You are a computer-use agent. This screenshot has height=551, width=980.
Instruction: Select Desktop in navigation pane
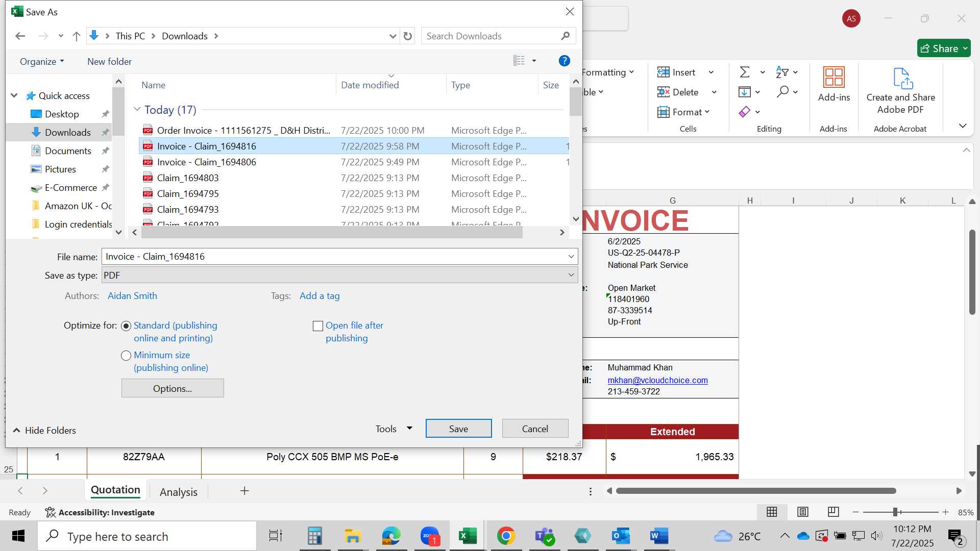click(62, 114)
